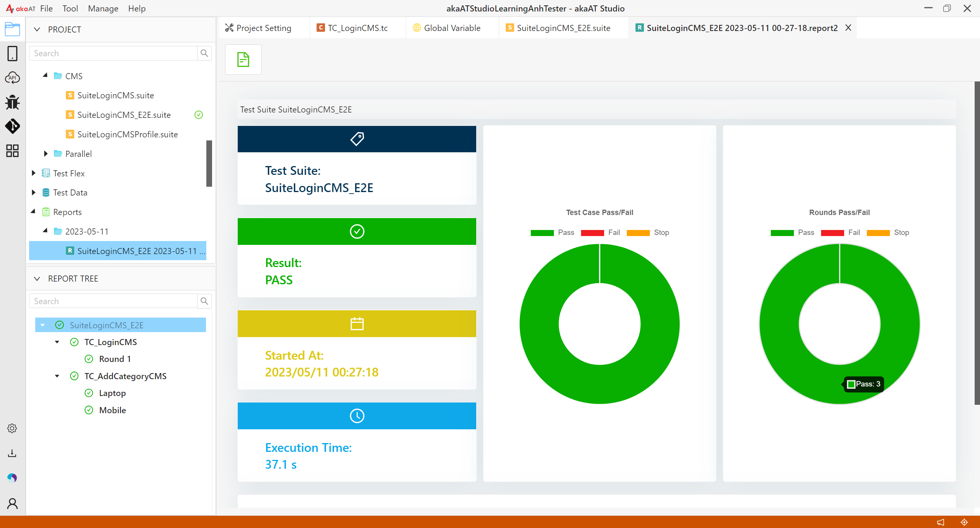Open the API testing sidebar icon
The image size is (980, 528).
click(12, 78)
